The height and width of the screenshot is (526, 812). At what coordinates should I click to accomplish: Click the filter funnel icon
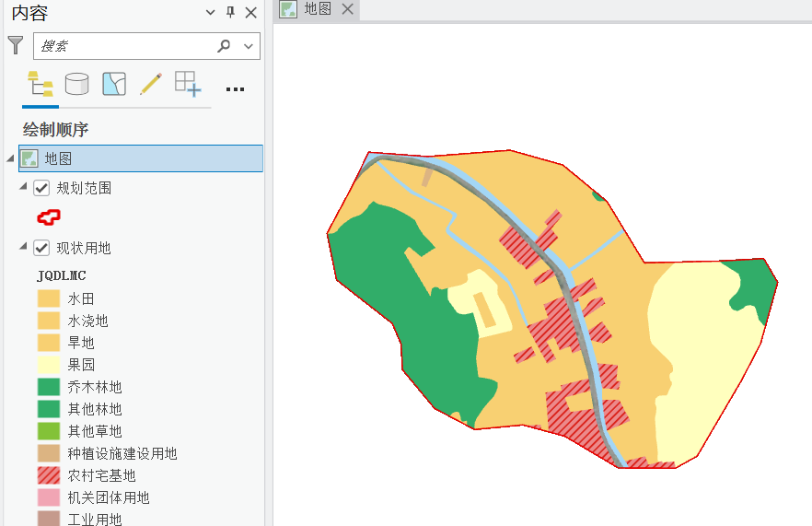(16, 46)
